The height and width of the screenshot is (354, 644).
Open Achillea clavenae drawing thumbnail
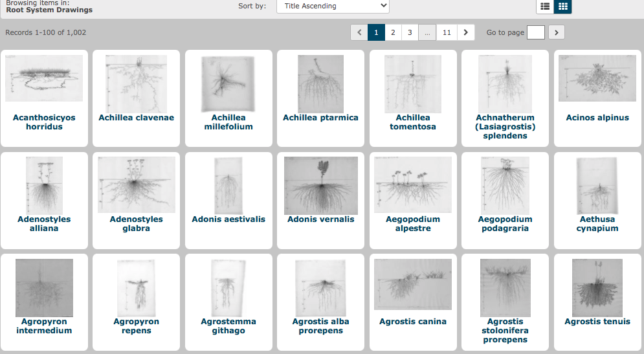click(x=137, y=84)
